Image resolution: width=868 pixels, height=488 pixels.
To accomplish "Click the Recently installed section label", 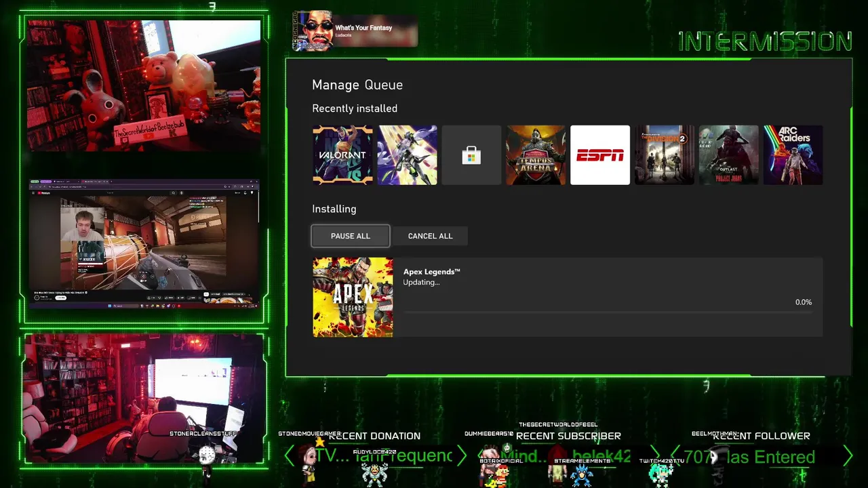I will click(x=355, y=108).
